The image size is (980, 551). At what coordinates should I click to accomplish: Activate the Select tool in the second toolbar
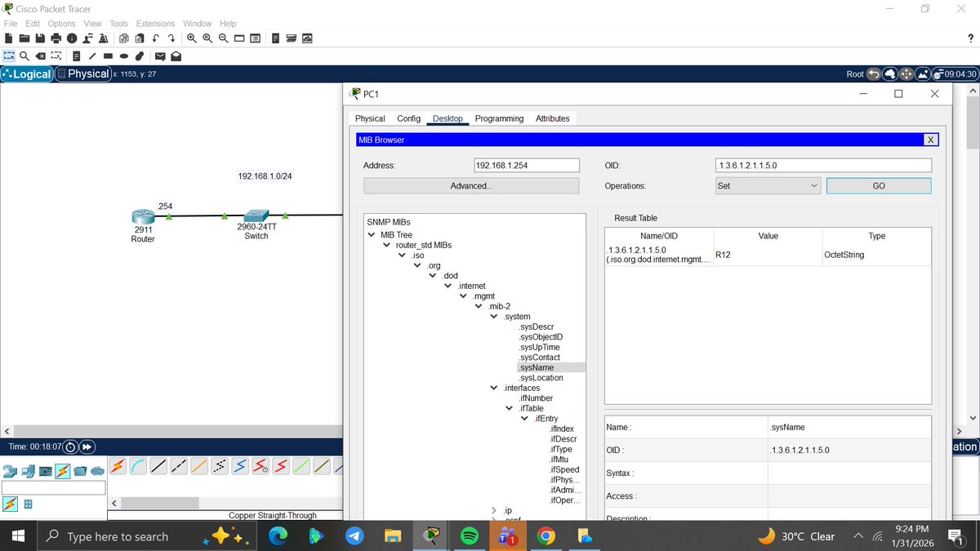(x=9, y=56)
